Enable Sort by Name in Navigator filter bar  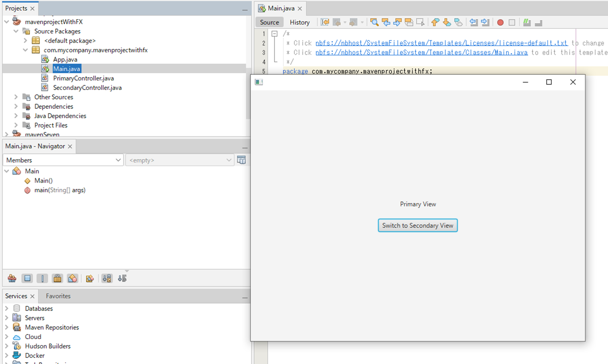pos(107,278)
